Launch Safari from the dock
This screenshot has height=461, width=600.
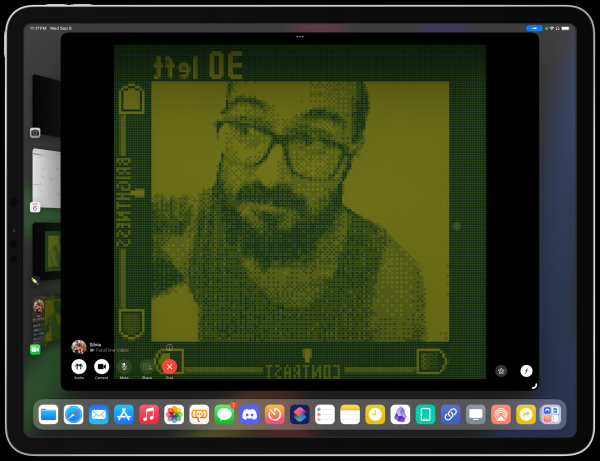(x=73, y=415)
